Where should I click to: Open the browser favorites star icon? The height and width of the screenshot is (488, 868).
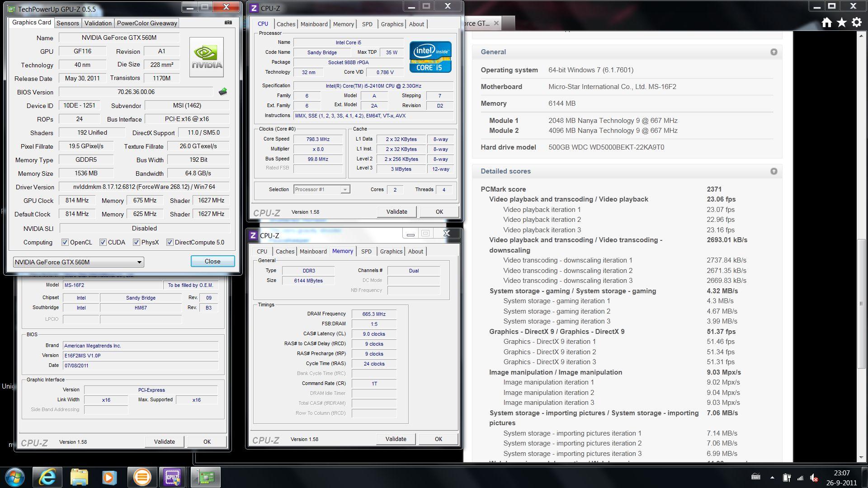point(842,23)
